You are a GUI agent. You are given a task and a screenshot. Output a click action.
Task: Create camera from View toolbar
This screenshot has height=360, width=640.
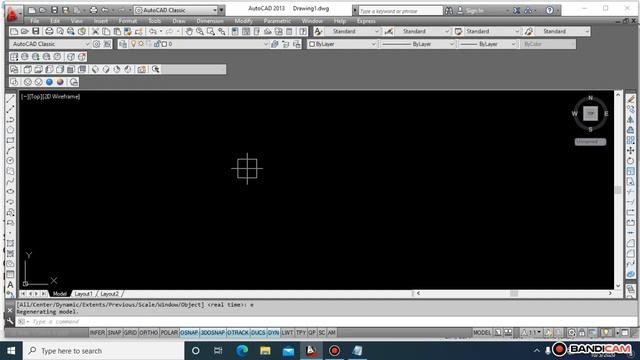(141, 69)
